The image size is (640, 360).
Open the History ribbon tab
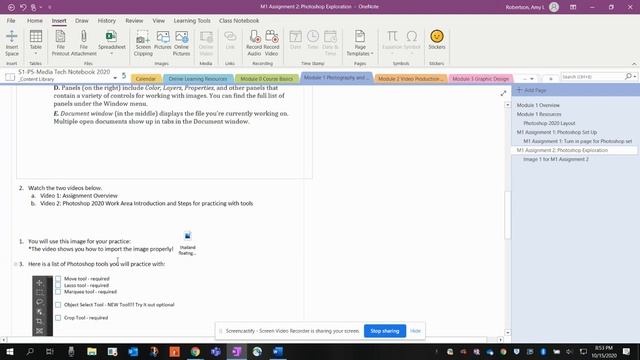107,20
